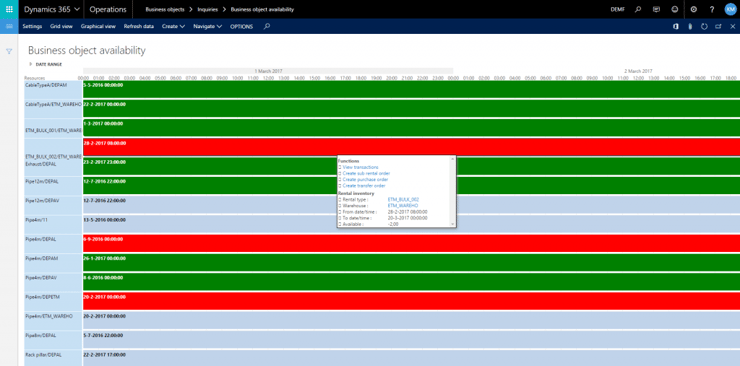Select the ETM_BULK_001/ETM_WARE resource row

pyautogui.click(x=53, y=128)
